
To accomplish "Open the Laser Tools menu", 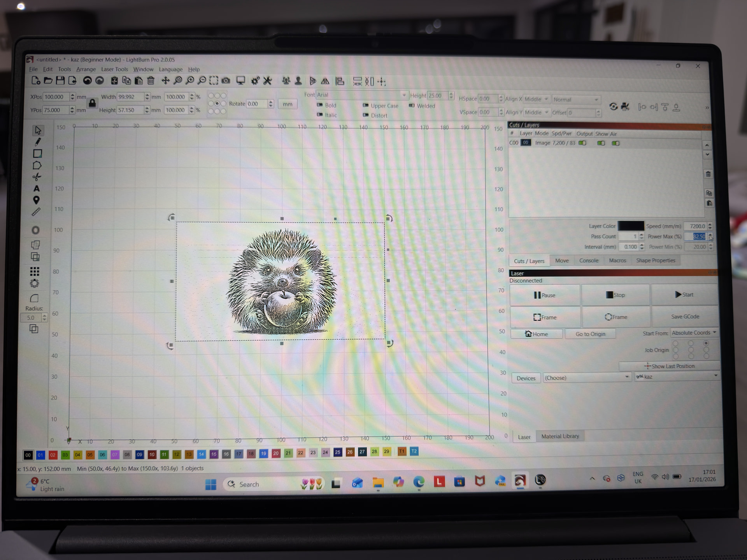I will click(x=114, y=69).
